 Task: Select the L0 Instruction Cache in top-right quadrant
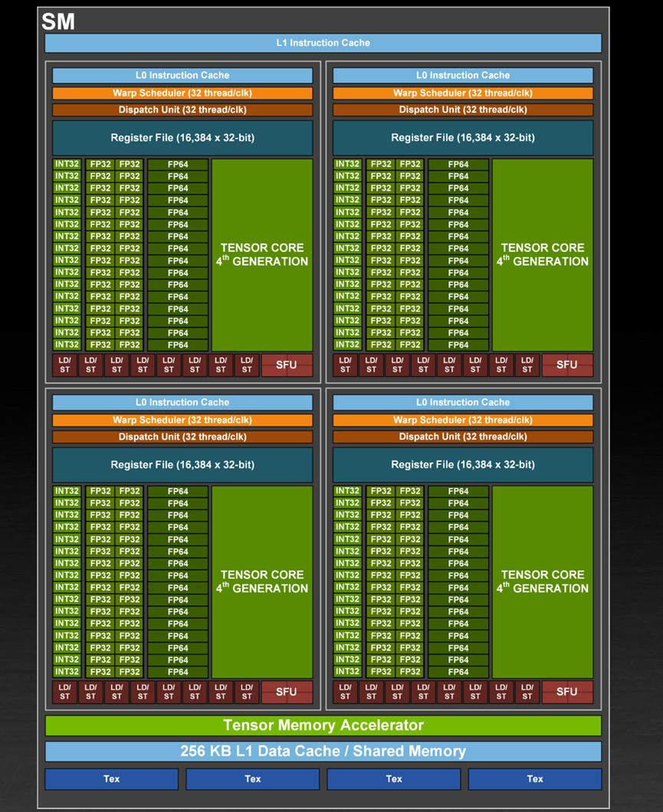click(x=463, y=75)
